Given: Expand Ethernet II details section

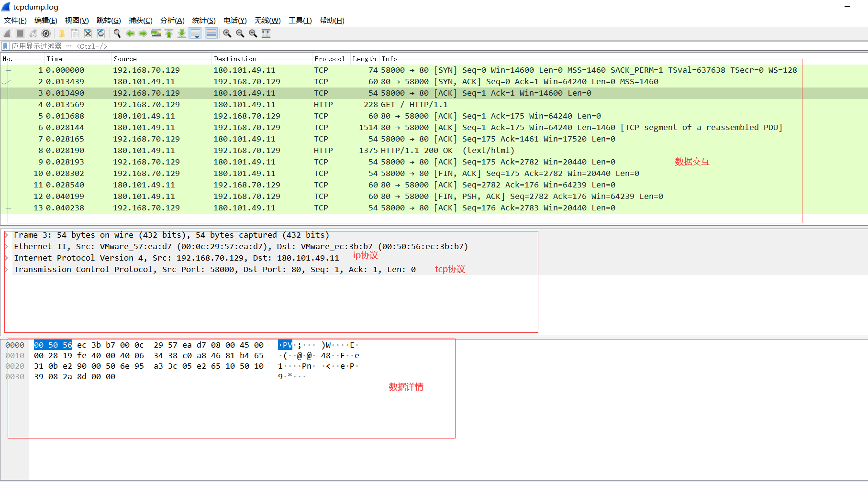Looking at the screenshot, I should (x=7, y=247).
